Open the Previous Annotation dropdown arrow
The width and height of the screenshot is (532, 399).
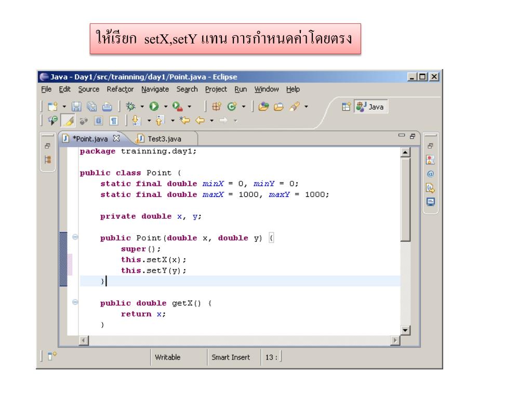(x=172, y=121)
